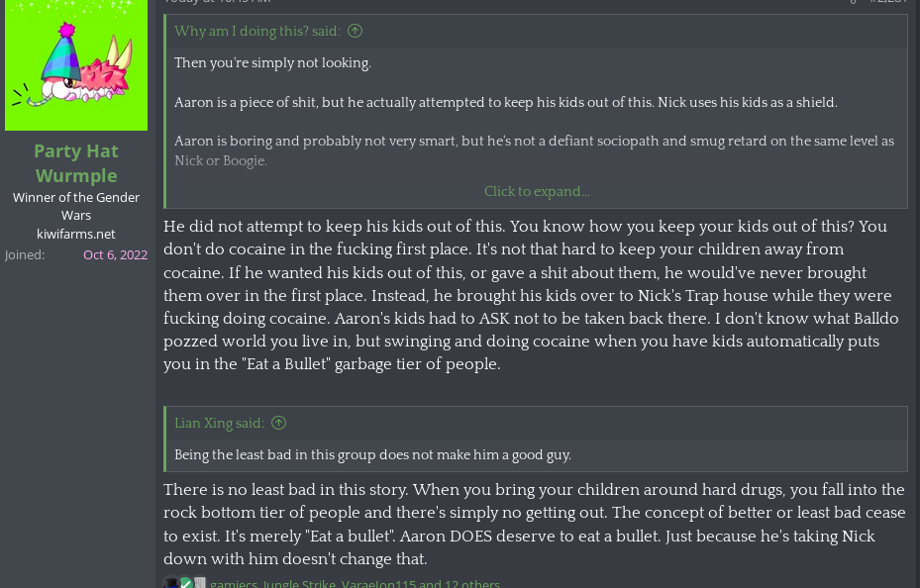This screenshot has width=920, height=588.
Task: Click the paragraph beginning 'He did not attempt'
Action: 531,295
